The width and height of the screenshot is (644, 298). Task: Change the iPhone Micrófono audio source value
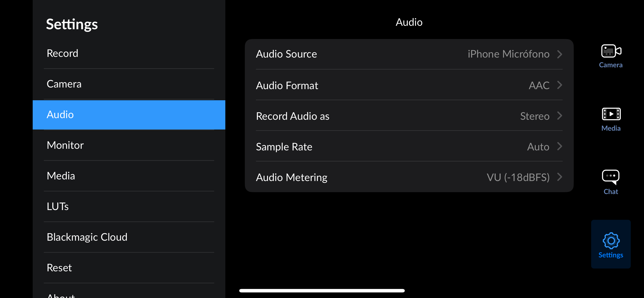click(508, 54)
